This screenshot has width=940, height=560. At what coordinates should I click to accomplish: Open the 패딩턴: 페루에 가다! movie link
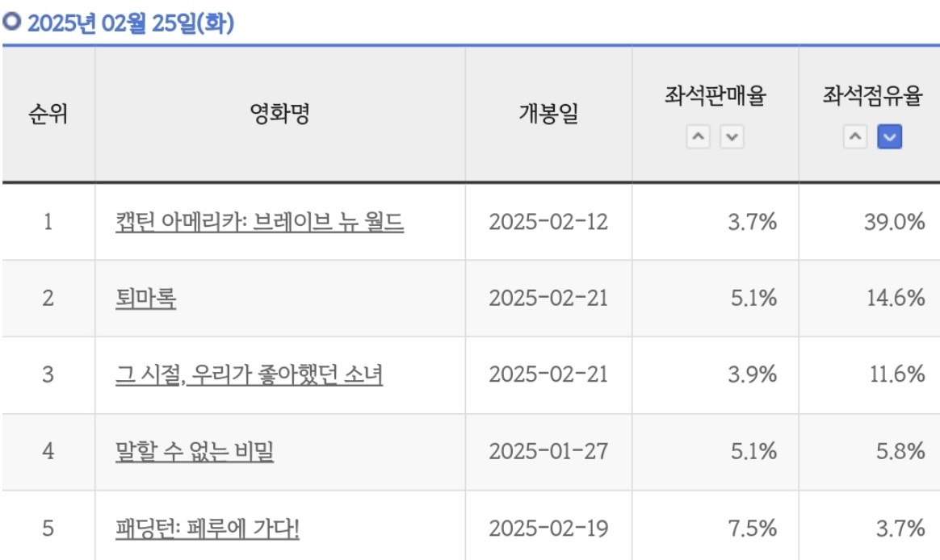tap(208, 529)
